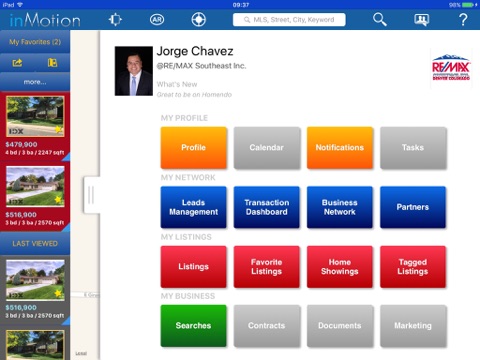
Task: Click the magnifying glass search icon
Action: pos(380,20)
